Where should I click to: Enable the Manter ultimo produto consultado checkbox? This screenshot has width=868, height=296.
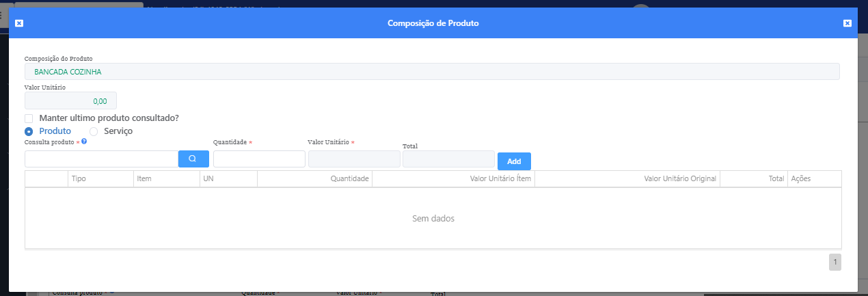point(29,118)
